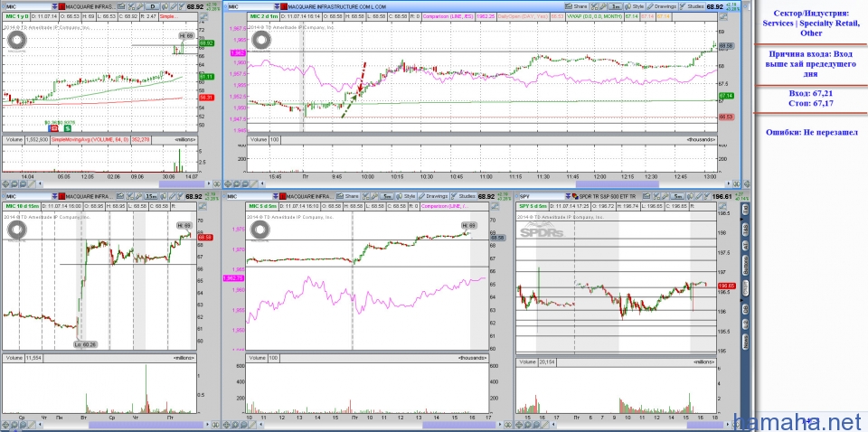Change the 5m timeframe in bottom-middle MIC chart
The height and width of the screenshot is (432, 868).
click(387, 196)
